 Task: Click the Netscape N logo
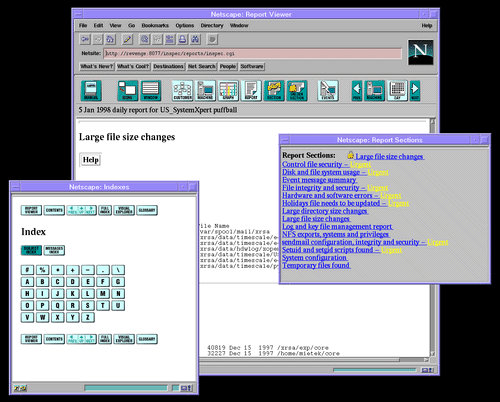click(x=421, y=52)
